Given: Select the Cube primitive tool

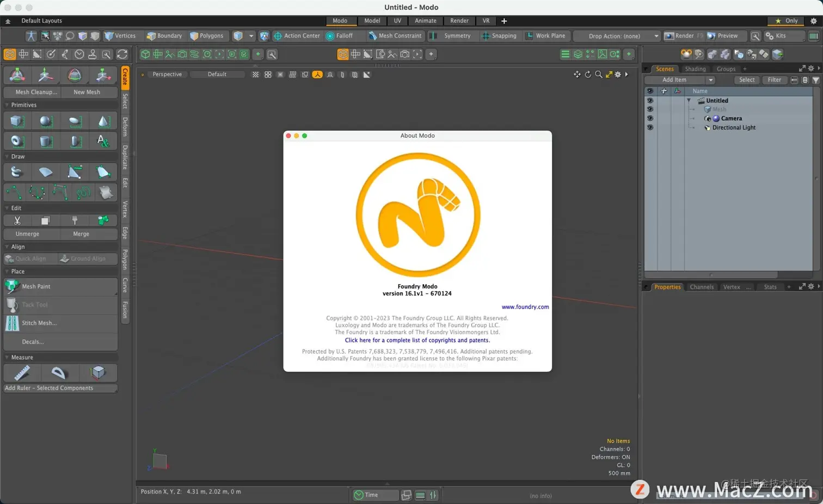Looking at the screenshot, I should (x=17, y=121).
